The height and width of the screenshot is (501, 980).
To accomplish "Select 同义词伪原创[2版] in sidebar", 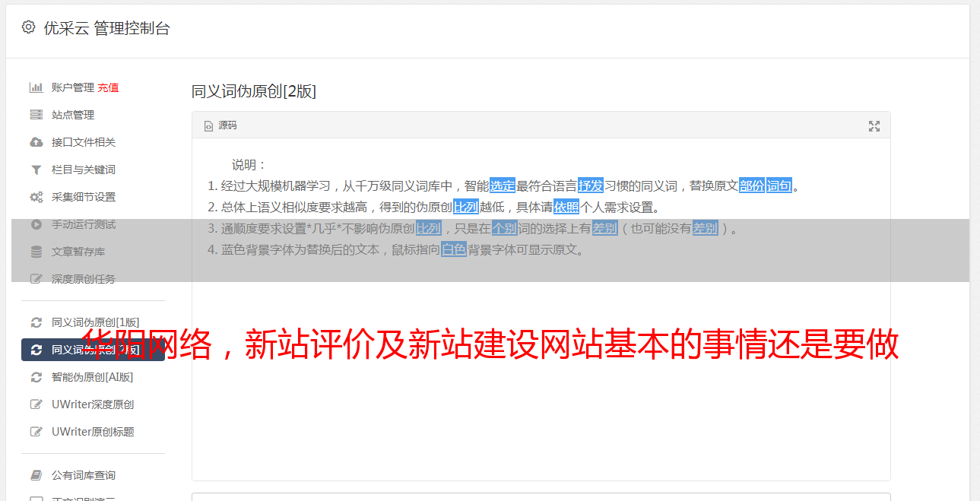I will [93, 350].
